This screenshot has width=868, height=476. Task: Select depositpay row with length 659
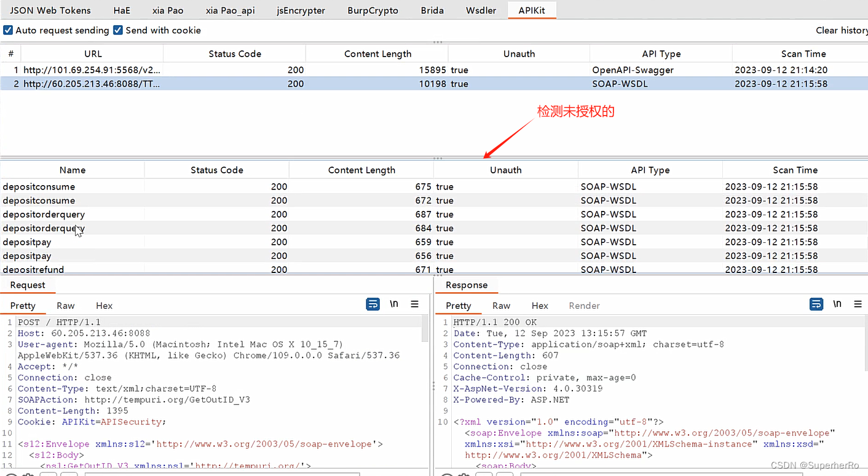(x=434, y=242)
